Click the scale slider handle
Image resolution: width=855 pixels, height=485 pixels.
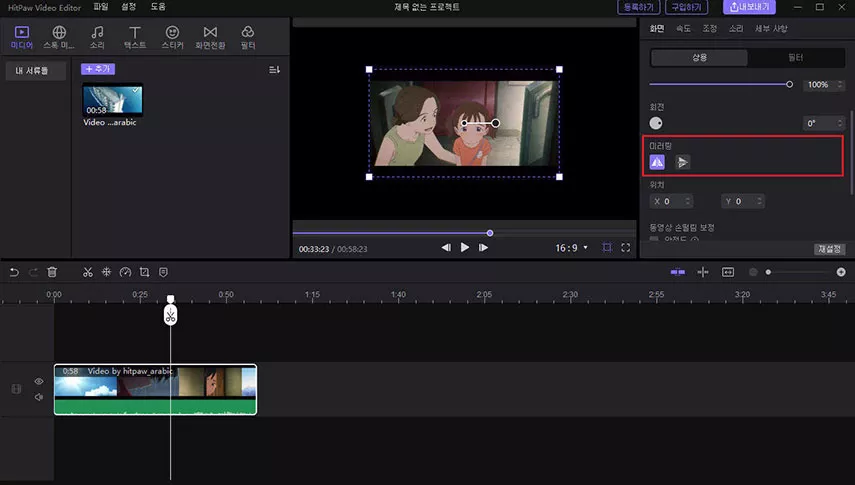(x=789, y=84)
